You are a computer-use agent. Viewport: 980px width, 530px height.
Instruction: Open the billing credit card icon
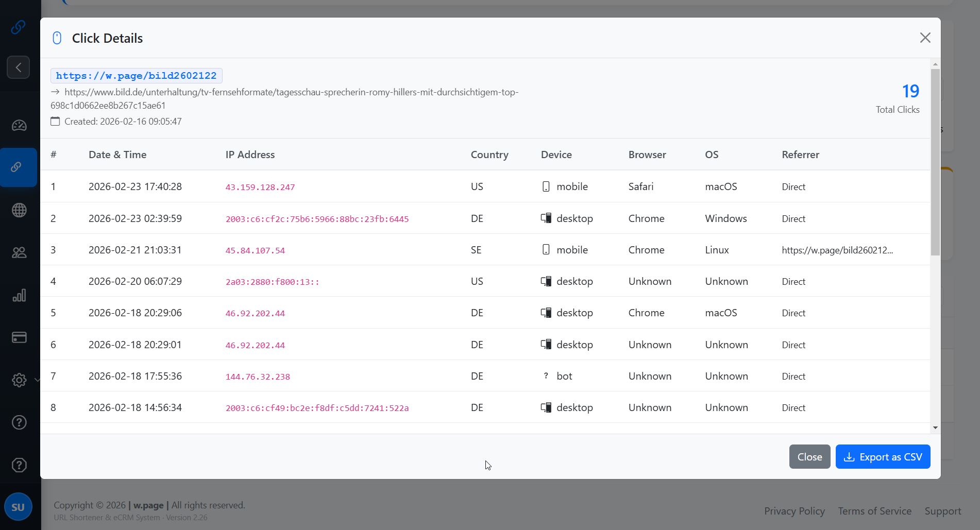pyautogui.click(x=19, y=337)
